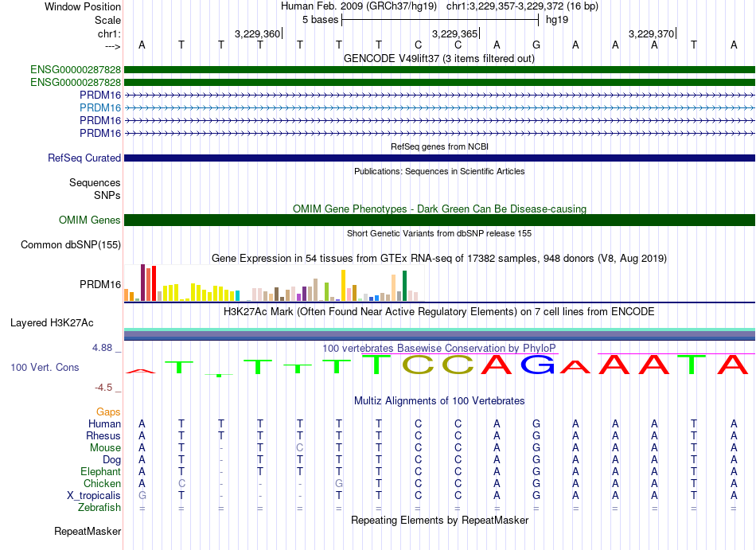Click the Window Position label
The image size is (756, 550).
(x=83, y=6)
